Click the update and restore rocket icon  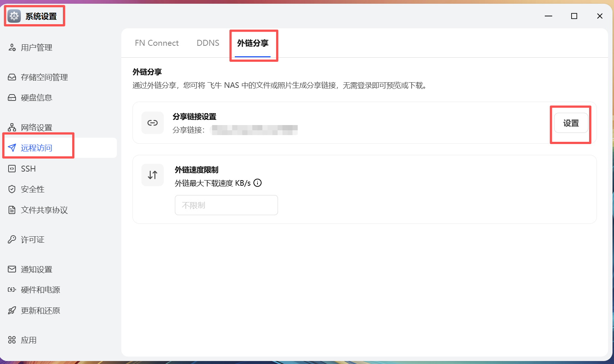point(12,310)
